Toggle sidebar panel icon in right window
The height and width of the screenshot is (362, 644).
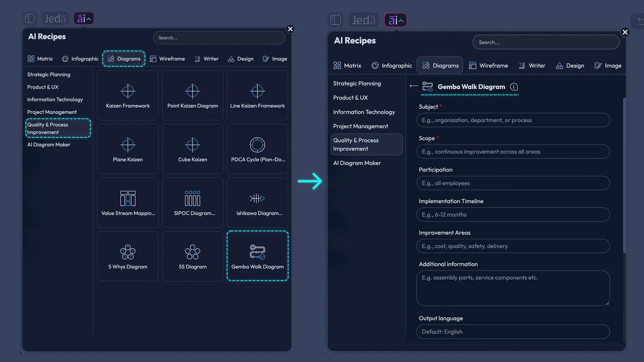click(335, 20)
